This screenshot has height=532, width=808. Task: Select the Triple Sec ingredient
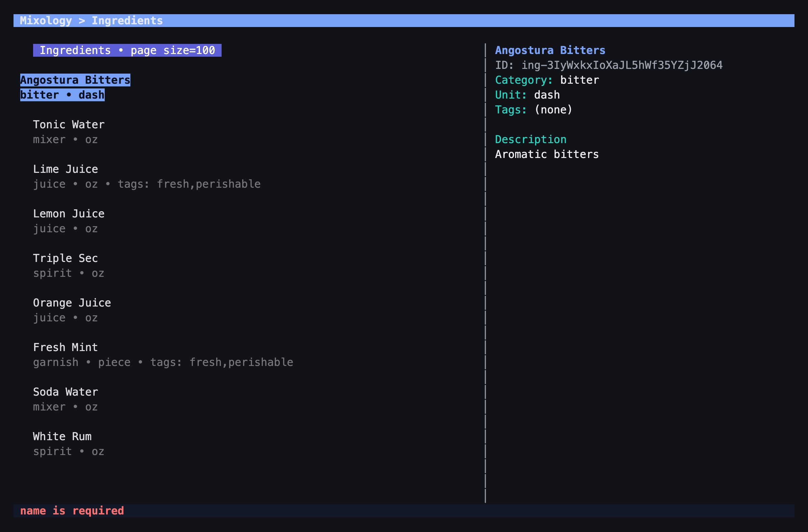pyautogui.click(x=69, y=266)
